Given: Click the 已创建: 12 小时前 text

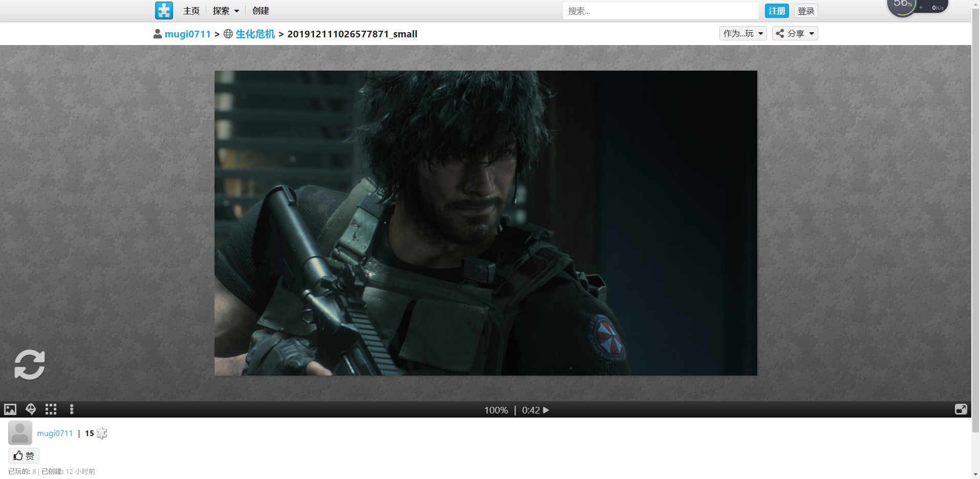Looking at the screenshot, I should point(68,471).
